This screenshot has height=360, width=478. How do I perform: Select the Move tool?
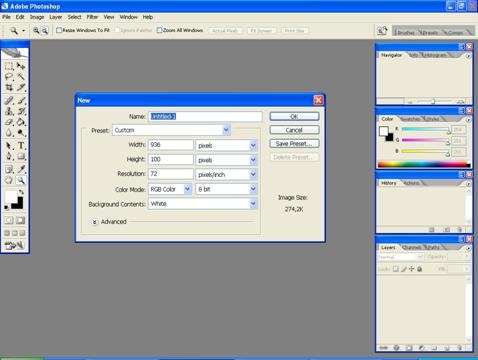point(21,66)
